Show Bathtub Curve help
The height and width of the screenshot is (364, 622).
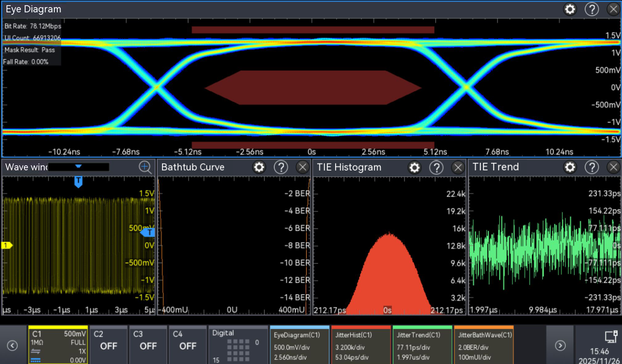click(281, 167)
